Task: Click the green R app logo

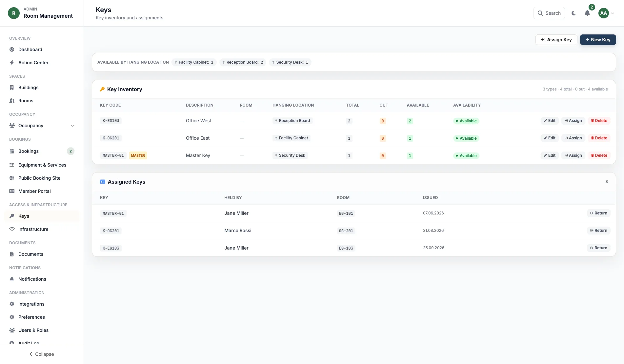Action: (14, 13)
